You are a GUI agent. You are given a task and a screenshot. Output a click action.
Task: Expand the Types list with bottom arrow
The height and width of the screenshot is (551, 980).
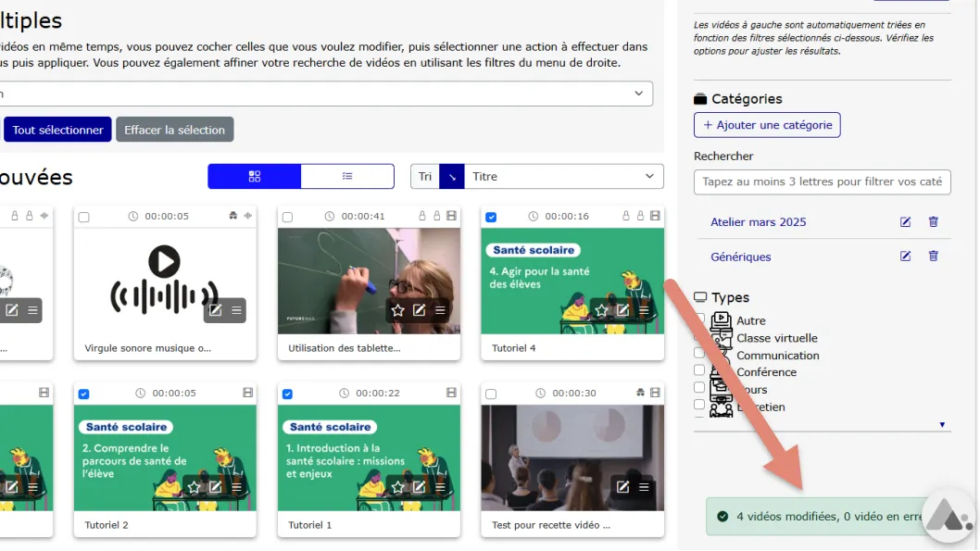click(942, 425)
